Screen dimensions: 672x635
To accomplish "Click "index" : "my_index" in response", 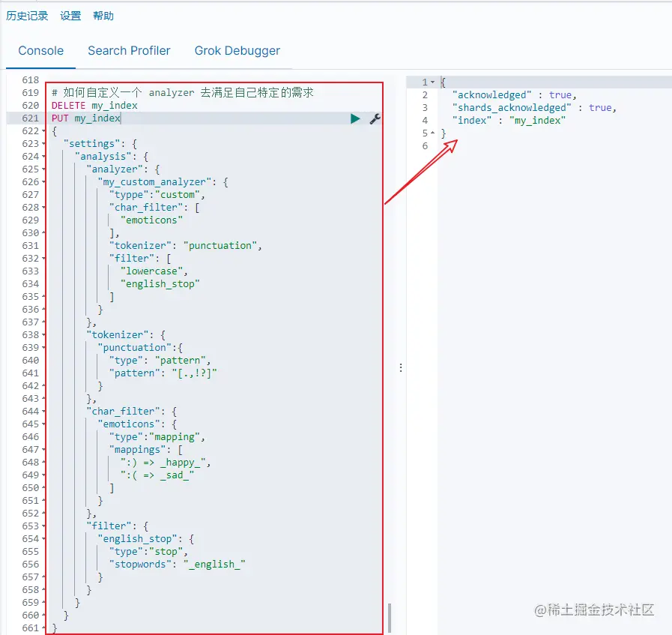I will click(509, 121).
